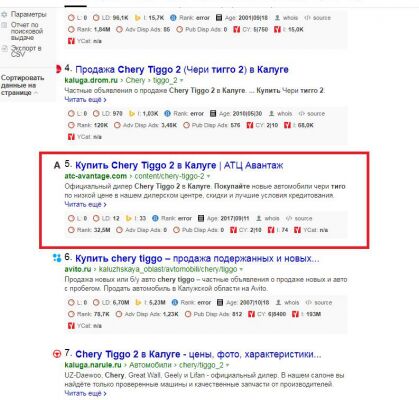Viewport: 419px width, 400px height.
Task: Click the Rank: 120K value for drom.ru
Action: click(x=101, y=126)
